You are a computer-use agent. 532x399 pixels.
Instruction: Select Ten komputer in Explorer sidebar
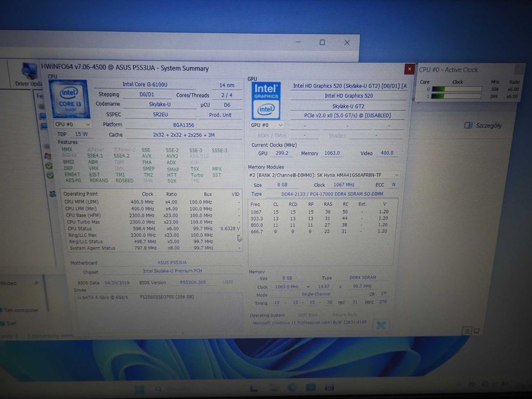(20, 310)
